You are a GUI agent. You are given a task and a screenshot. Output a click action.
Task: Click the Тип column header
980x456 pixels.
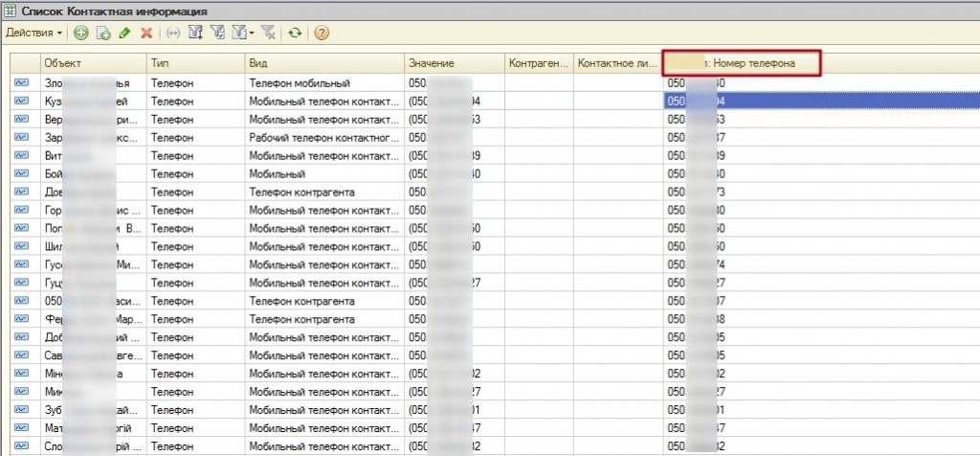tap(194, 63)
